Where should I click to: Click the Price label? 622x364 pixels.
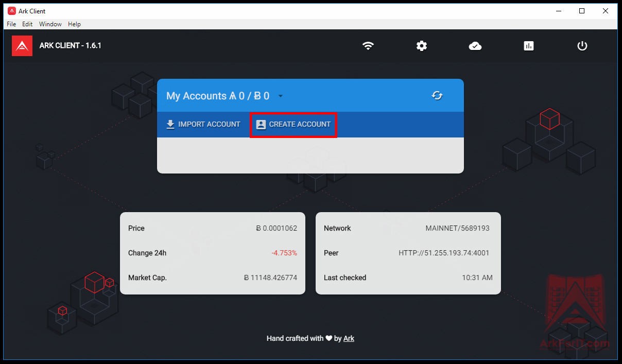(x=136, y=228)
